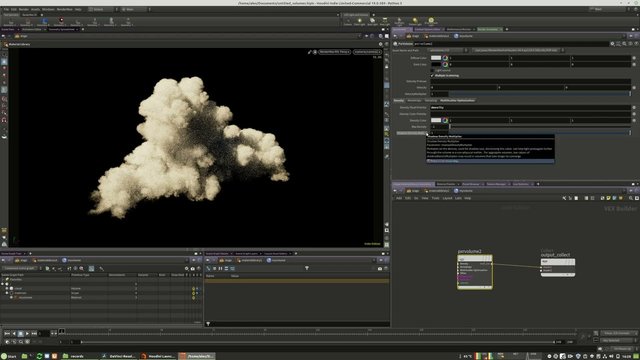
Task: Click the Density Color swatch
Action: point(436,120)
